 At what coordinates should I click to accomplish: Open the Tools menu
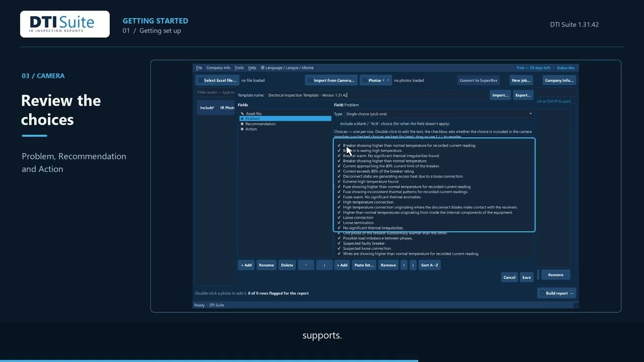(239, 68)
